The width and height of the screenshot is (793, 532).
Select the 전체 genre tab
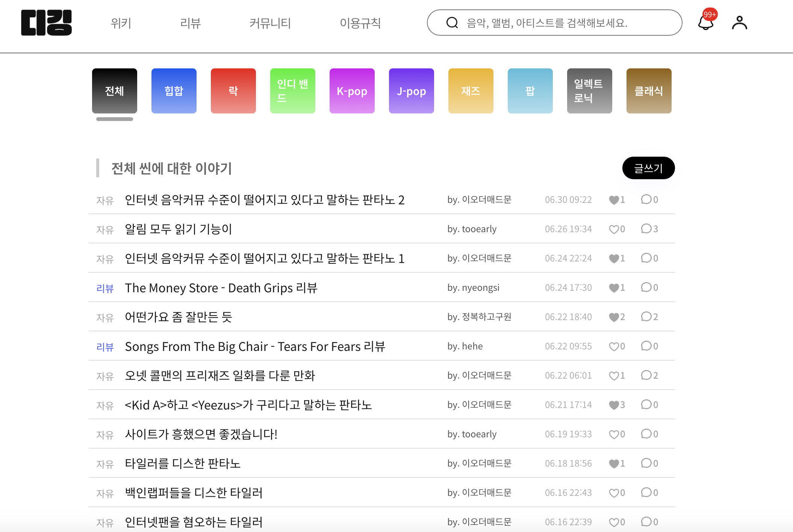point(115,91)
